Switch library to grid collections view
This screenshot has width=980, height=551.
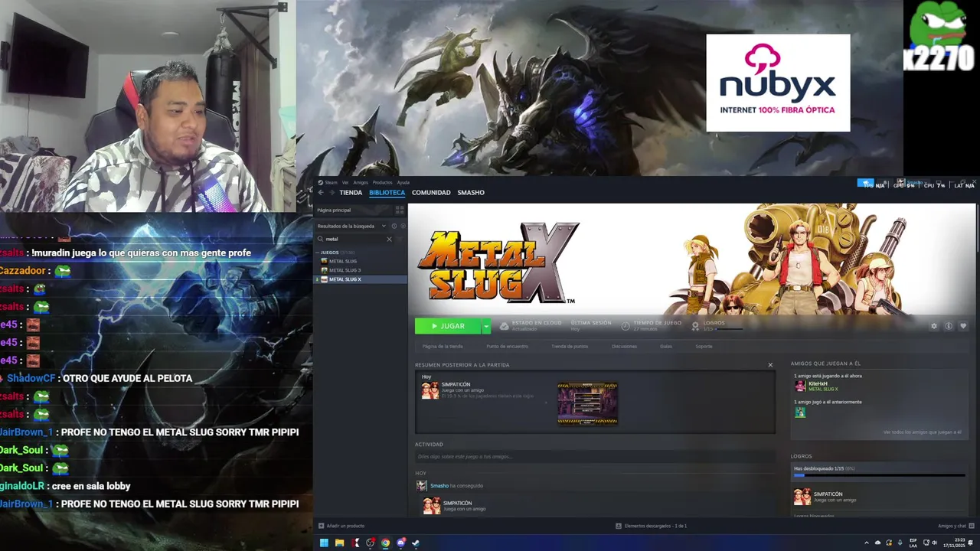point(399,210)
